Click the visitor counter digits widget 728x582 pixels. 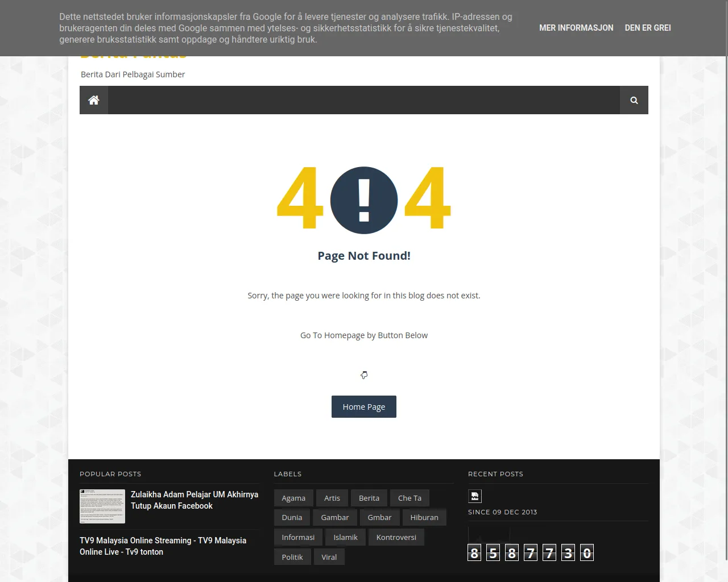530,552
